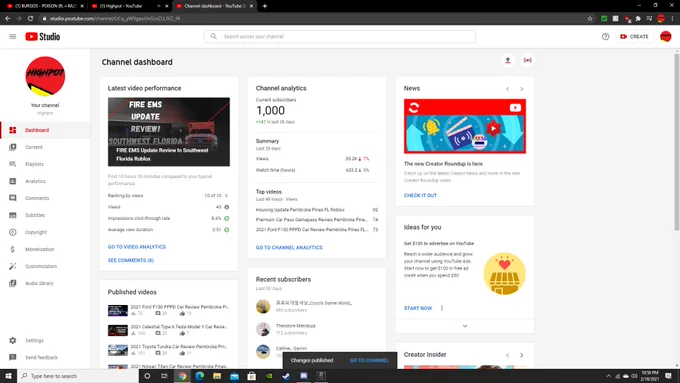Open Chrome from the taskbar
Screen dimensions: 680x383
pos(182,376)
